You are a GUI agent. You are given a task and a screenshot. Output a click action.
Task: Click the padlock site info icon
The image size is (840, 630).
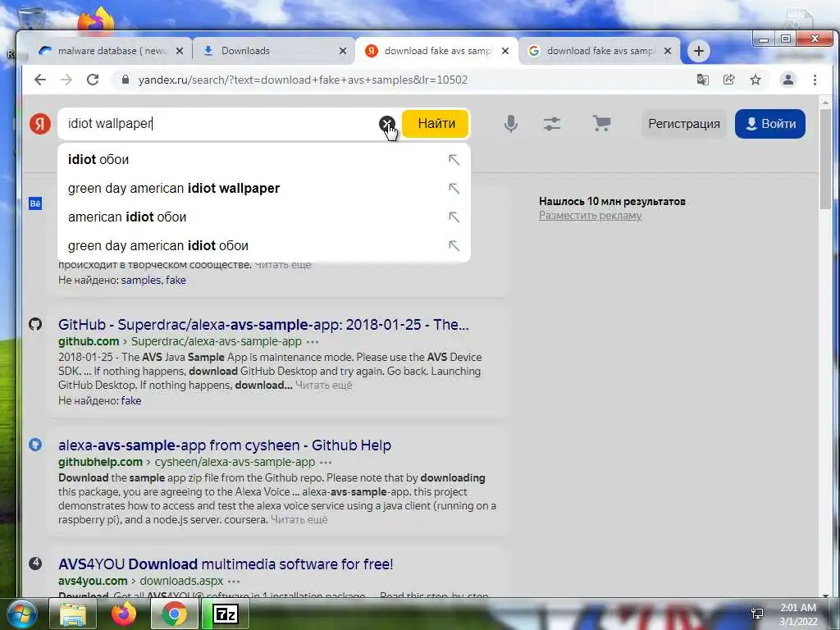pos(126,80)
